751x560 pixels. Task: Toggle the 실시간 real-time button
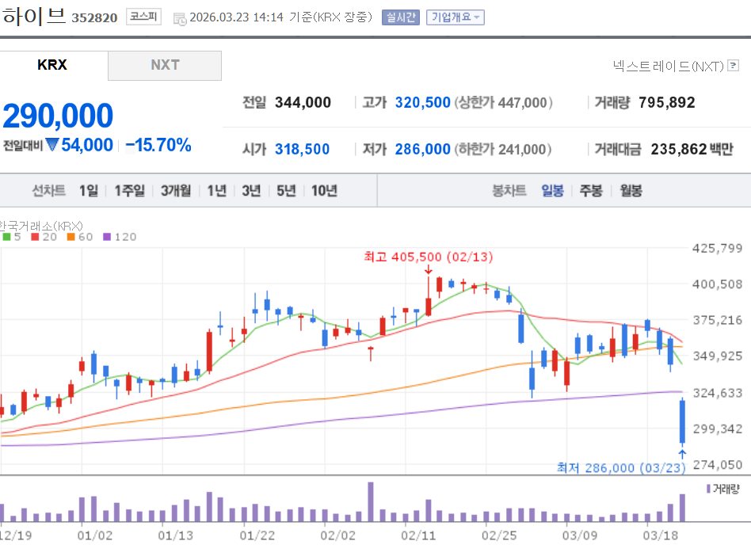click(x=400, y=17)
